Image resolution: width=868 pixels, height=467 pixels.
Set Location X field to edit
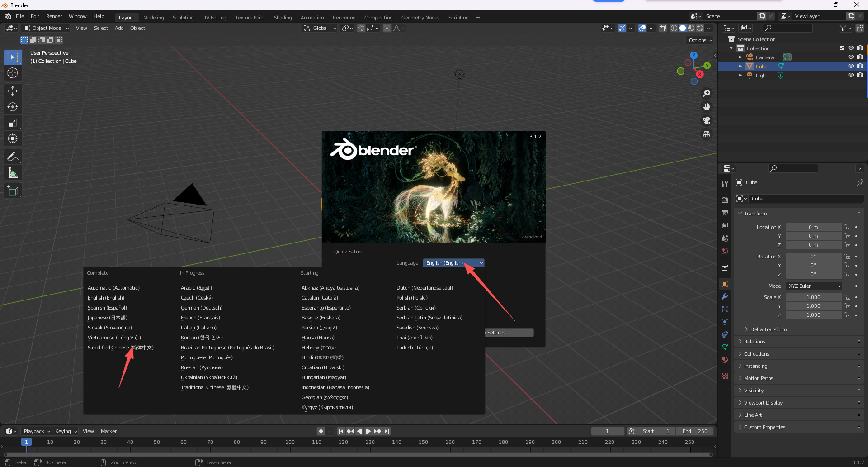(x=814, y=227)
